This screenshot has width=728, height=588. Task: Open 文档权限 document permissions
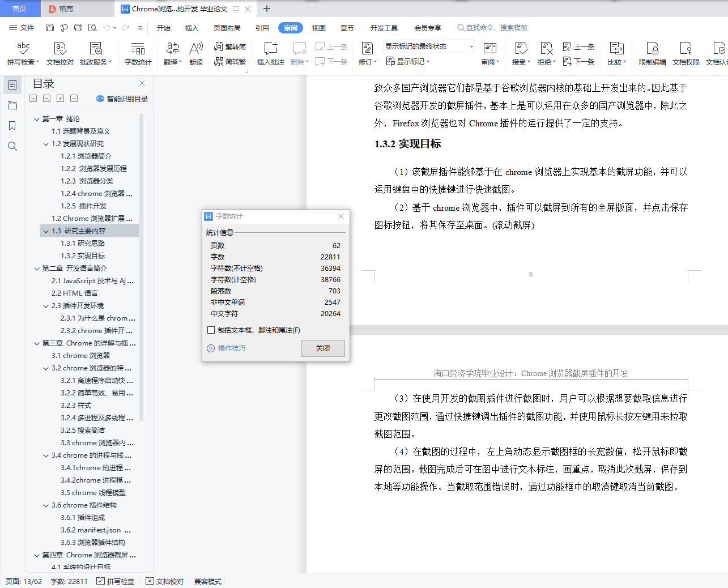pos(686,54)
